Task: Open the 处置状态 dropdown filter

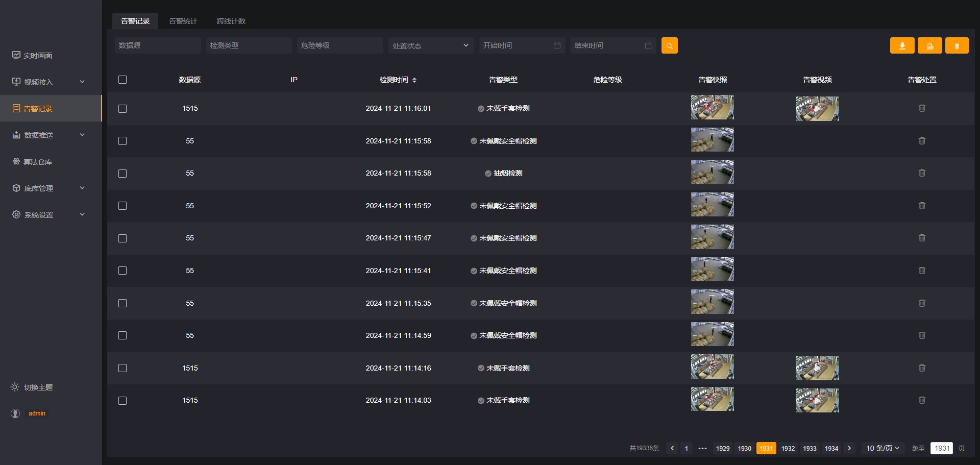Action: point(430,45)
